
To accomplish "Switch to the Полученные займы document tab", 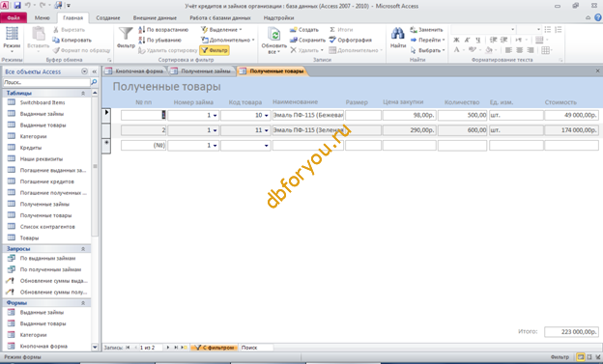I will pyautogui.click(x=202, y=71).
